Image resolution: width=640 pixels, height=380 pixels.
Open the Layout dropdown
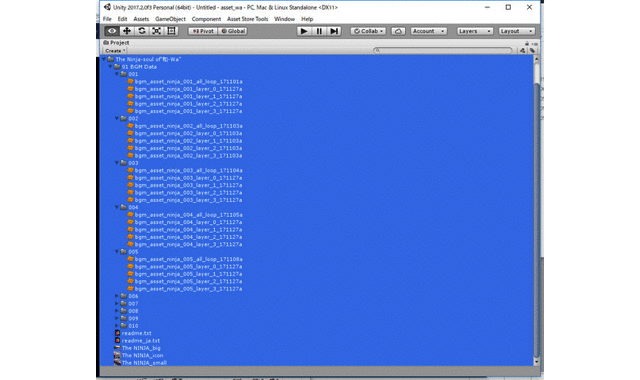[516, 31]
